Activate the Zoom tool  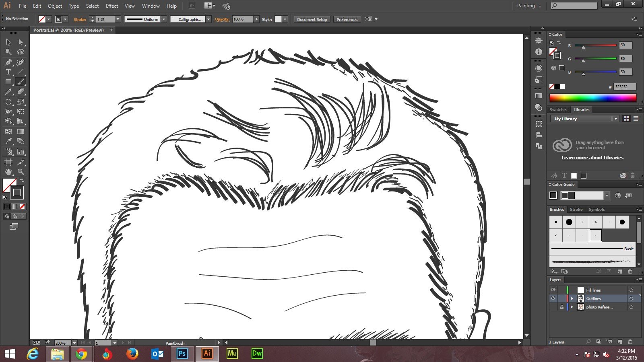coord(21,172)
